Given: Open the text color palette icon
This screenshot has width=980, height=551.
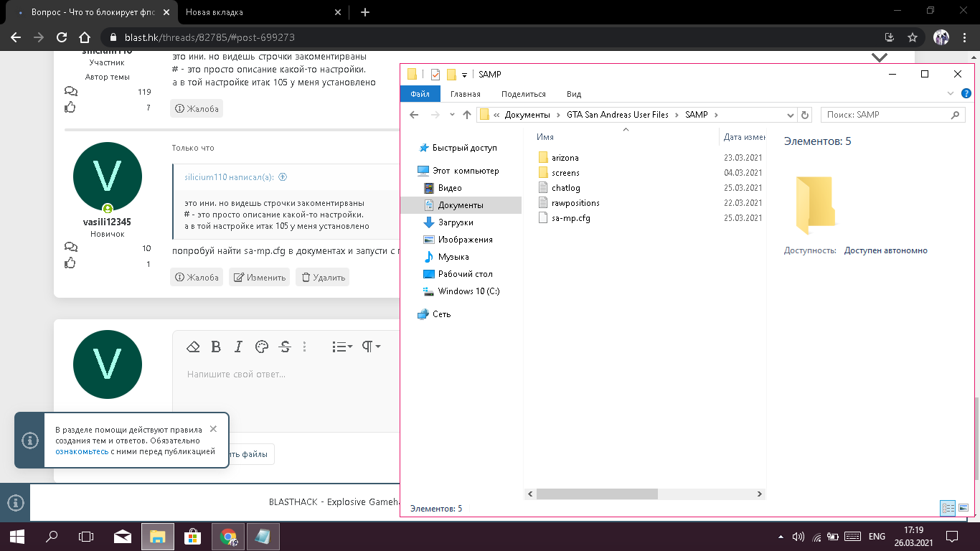Looking at the screenshot, I should [x=261, y=347].
